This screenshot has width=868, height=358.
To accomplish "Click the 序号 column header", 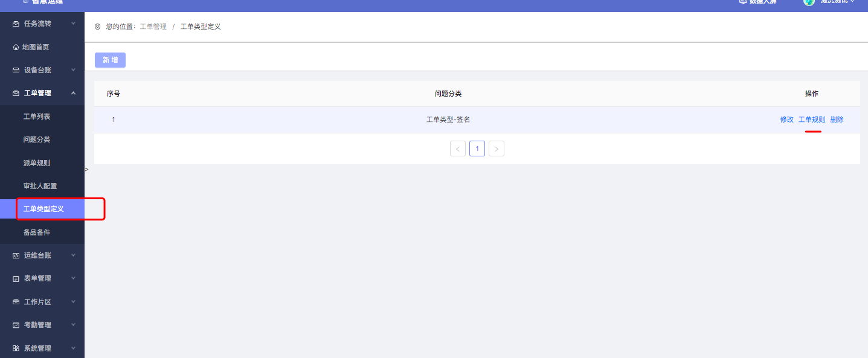I will coord(114,94).
